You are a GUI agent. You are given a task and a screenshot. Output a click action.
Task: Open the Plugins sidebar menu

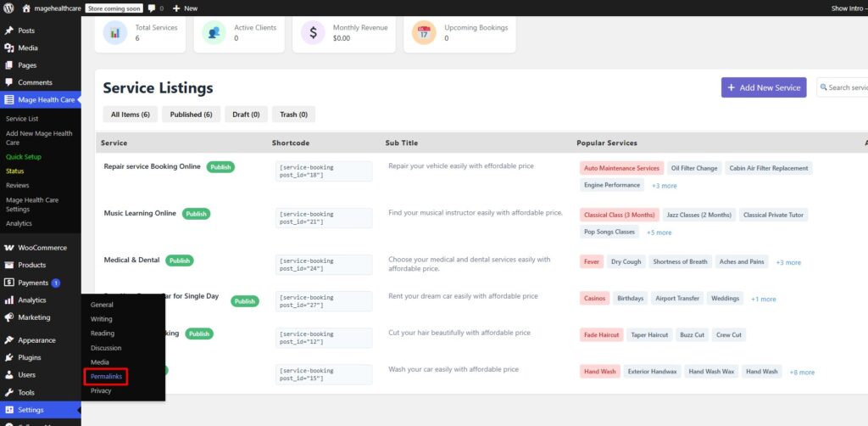pyautogui.click(x=31, y=357)
